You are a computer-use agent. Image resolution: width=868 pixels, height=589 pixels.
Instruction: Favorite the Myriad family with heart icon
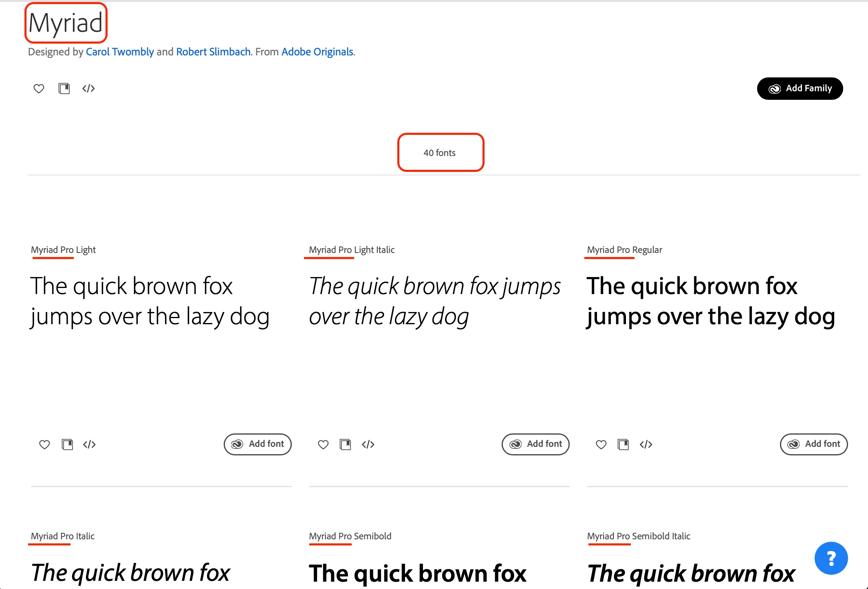(39, 88)
